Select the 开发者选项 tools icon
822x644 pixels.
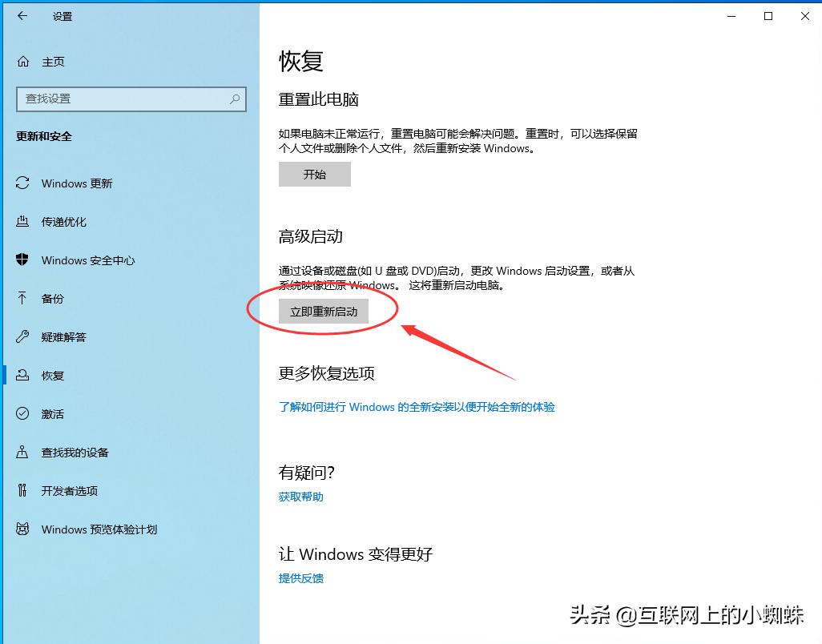tap(21, 491)
